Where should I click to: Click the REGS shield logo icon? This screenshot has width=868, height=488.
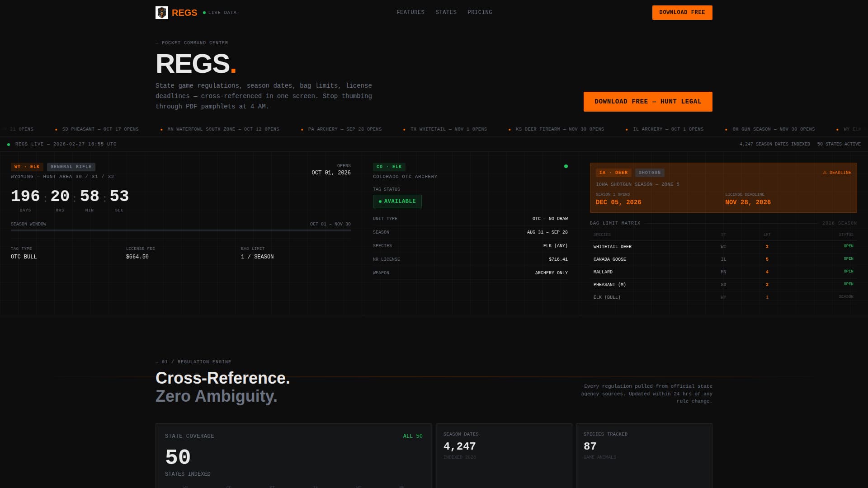click(161, 12)
